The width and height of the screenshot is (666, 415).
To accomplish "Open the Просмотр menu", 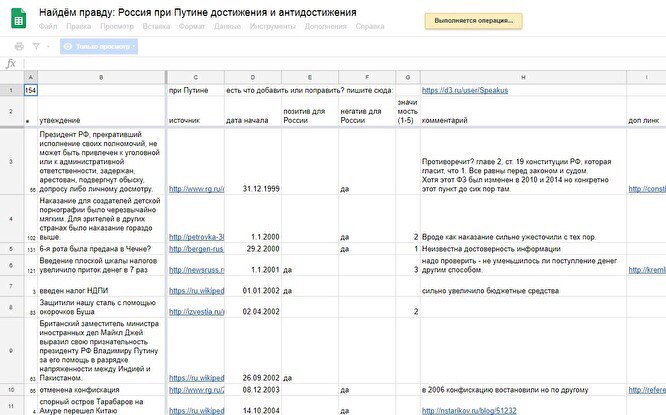I will (x=117, y=26).
